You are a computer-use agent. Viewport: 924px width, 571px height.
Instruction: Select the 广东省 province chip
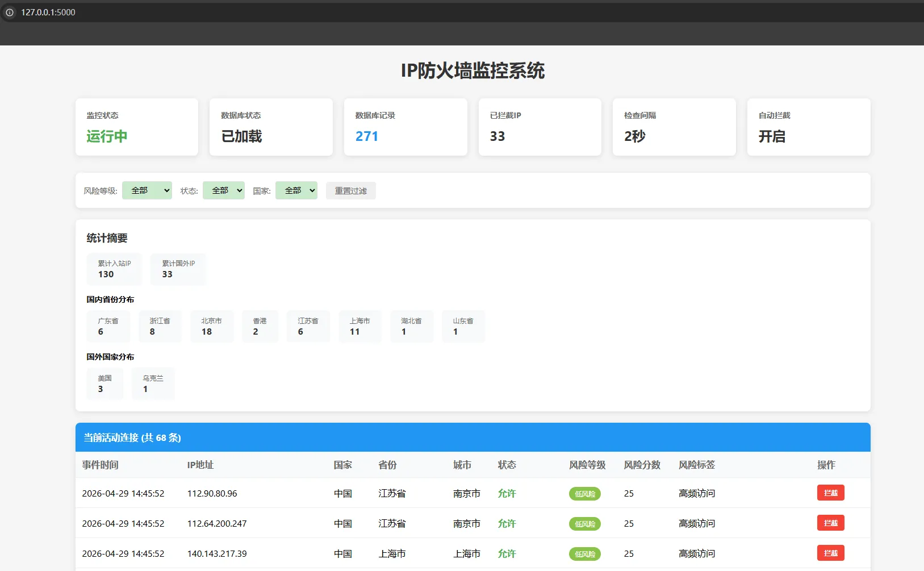coord(108,326)
